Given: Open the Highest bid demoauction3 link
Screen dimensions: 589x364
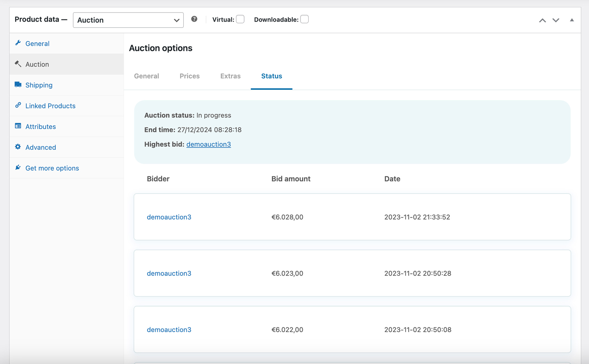Looking at the screenshot, I should pos(209,144).
